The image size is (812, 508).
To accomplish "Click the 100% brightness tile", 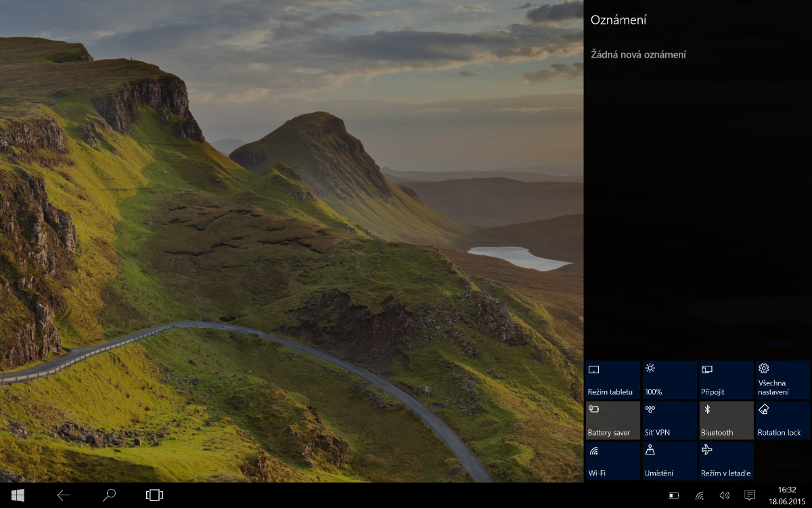I will coord(669,380).
